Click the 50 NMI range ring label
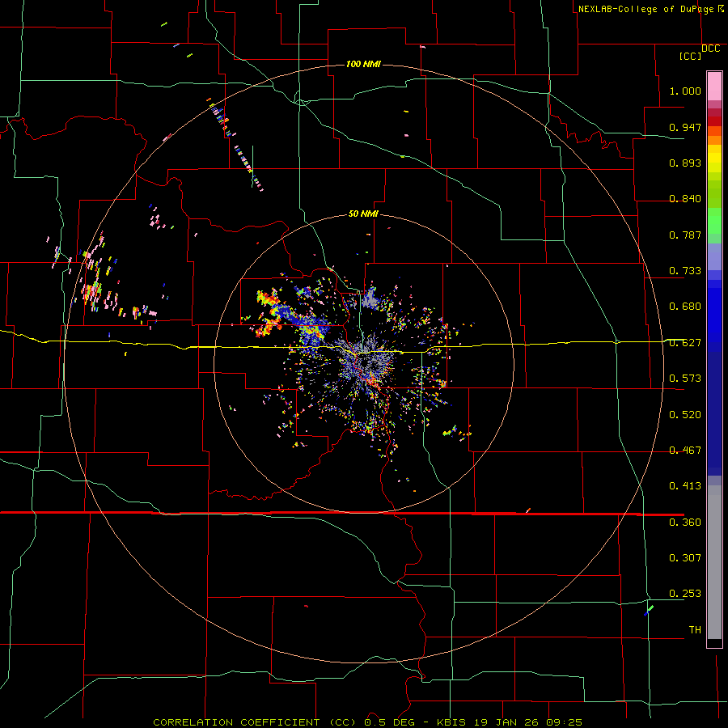Viewport: 728px width, 728px height. [363, 214]
